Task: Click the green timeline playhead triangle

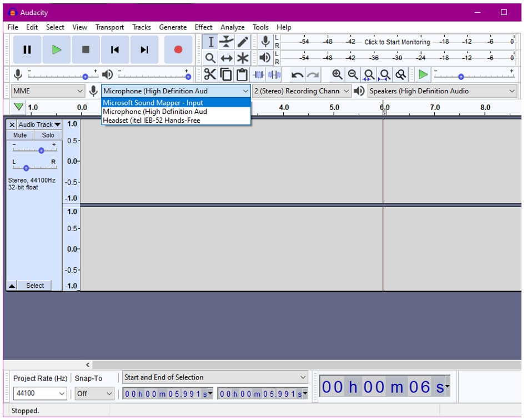Action: coord(19,107)
